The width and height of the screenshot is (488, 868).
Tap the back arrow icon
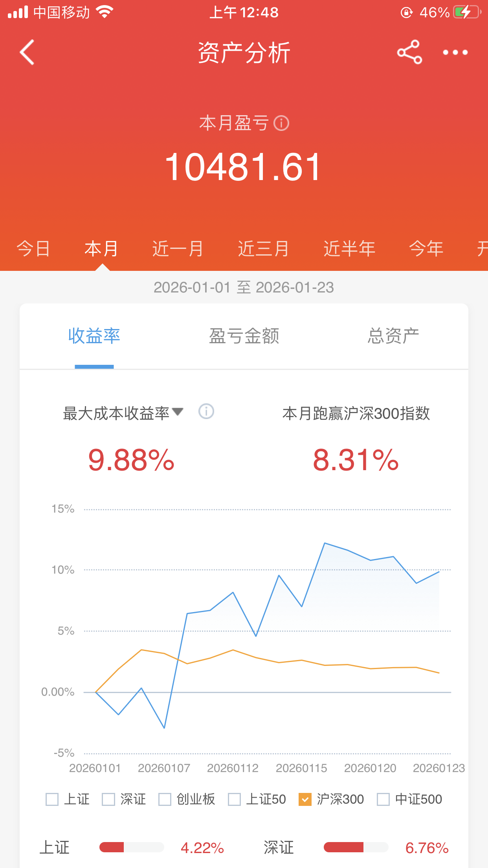(27, 52)
